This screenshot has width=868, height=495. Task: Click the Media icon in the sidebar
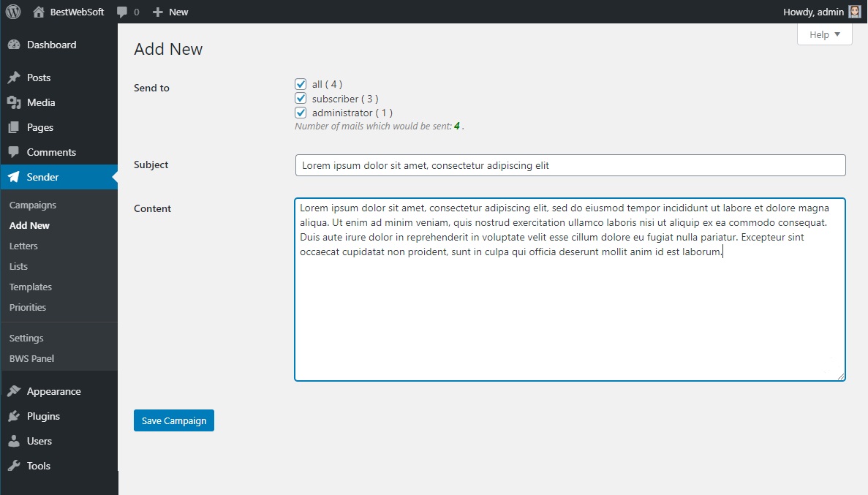(x=16, y=102)
